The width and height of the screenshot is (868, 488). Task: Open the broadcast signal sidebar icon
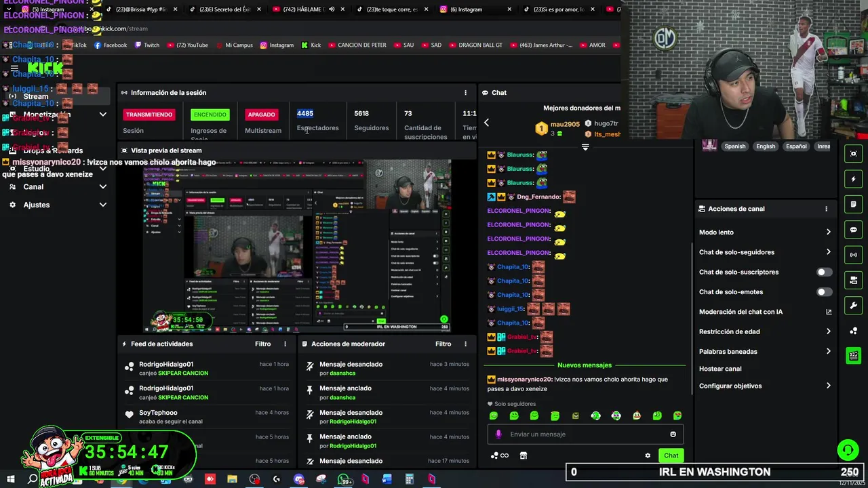853,255
